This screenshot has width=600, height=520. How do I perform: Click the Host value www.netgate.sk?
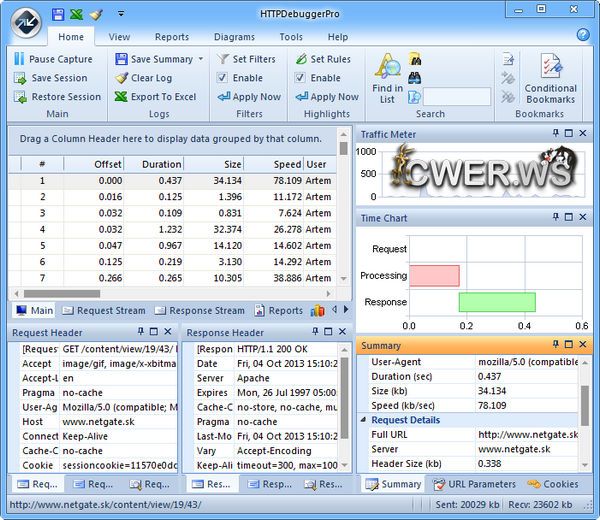tap(98, 422)
